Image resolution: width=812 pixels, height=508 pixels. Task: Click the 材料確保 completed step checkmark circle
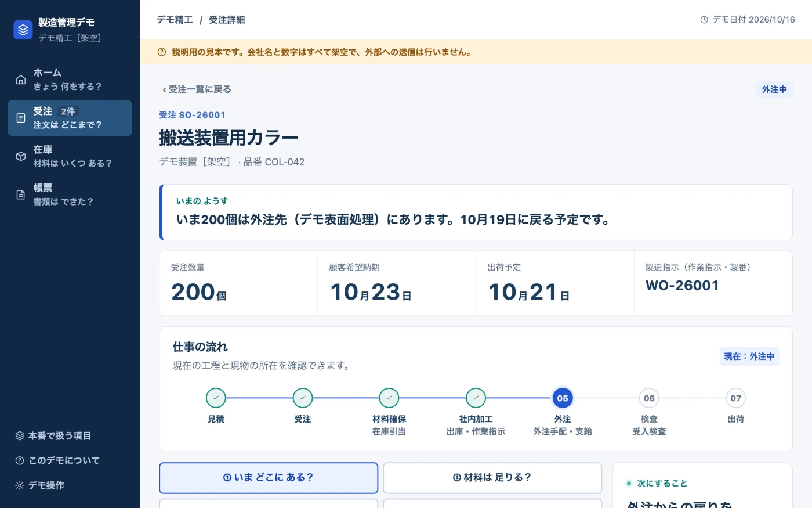tap(389, 398)
